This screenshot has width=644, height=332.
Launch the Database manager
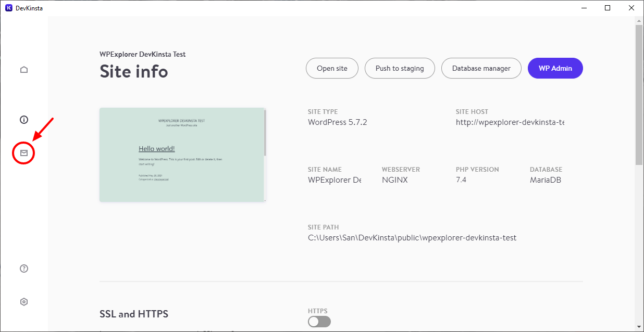481,68
